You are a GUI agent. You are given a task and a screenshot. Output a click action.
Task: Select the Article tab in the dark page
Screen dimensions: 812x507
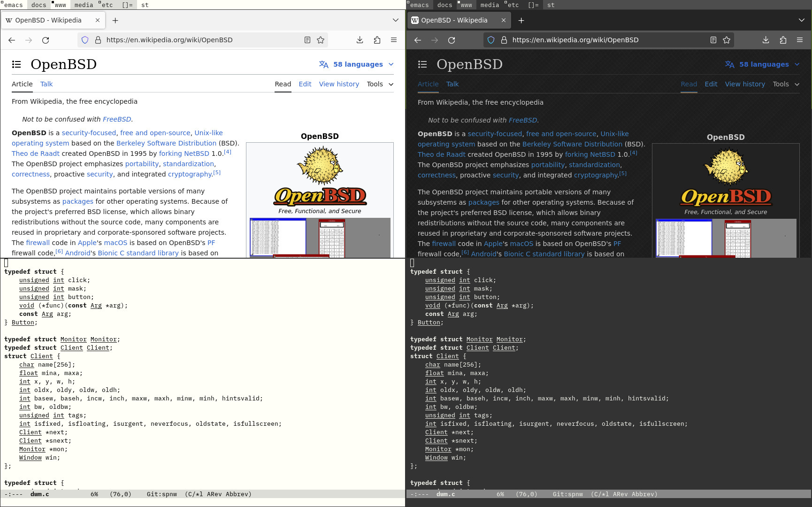428,84
